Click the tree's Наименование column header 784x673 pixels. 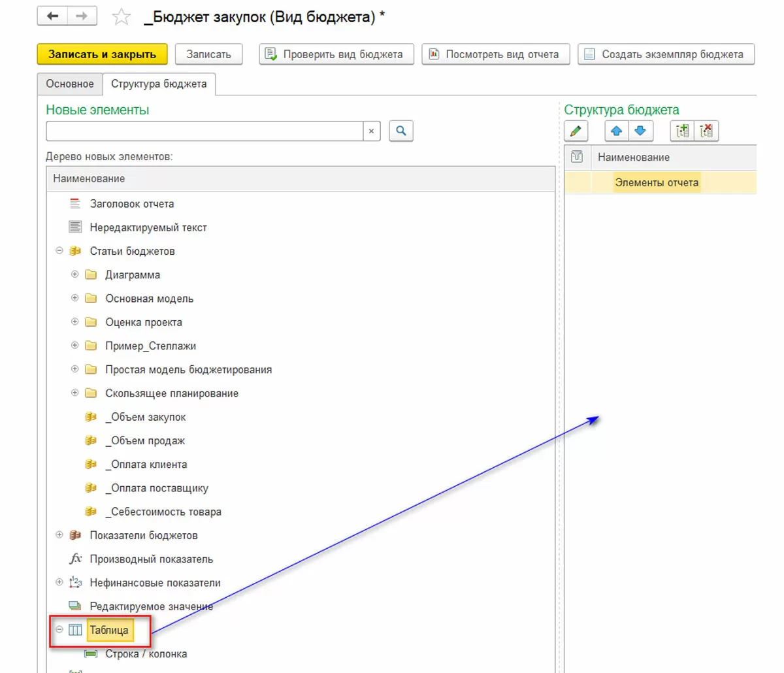click(x=301, y=178)
